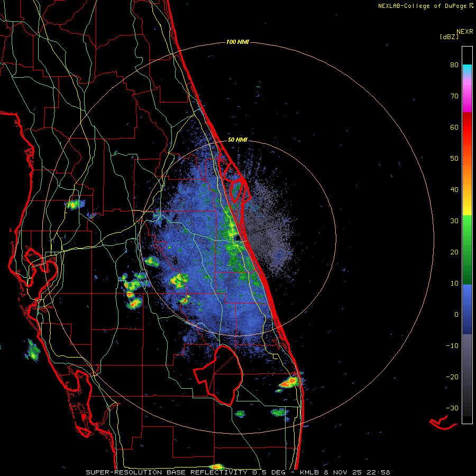Click the cyan top band of color bar
Image resolution: width=476 pixels, height=476 pixels.
[467, 69]
